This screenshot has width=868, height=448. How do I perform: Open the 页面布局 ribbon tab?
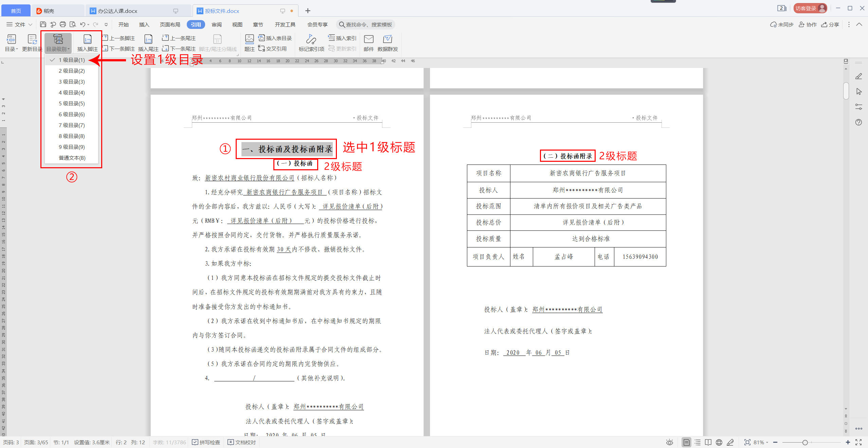pos(170,24)
